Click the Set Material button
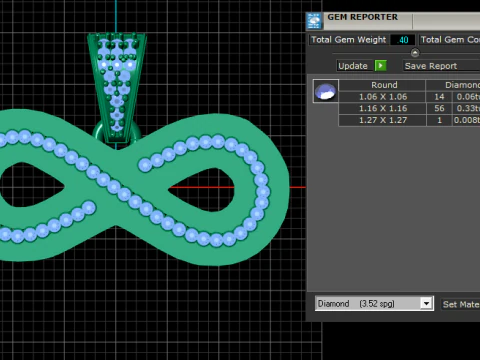 [x=461, y=304]
